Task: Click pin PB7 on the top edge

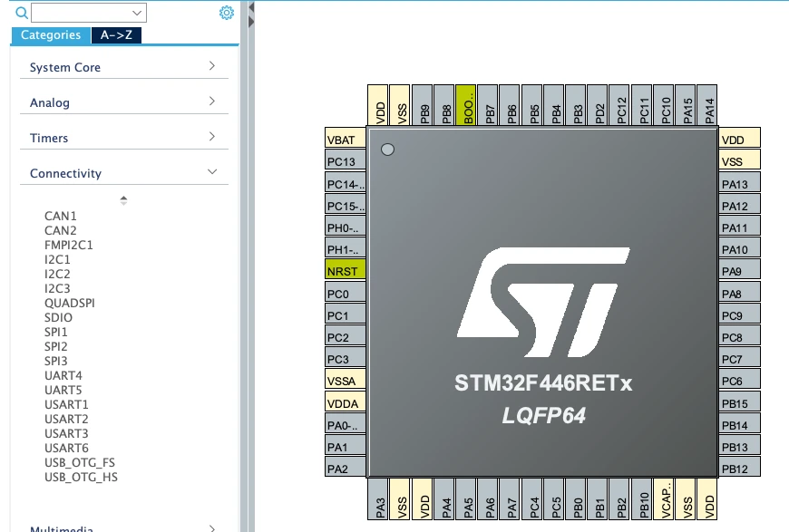Action: click(x=488, y=105)
